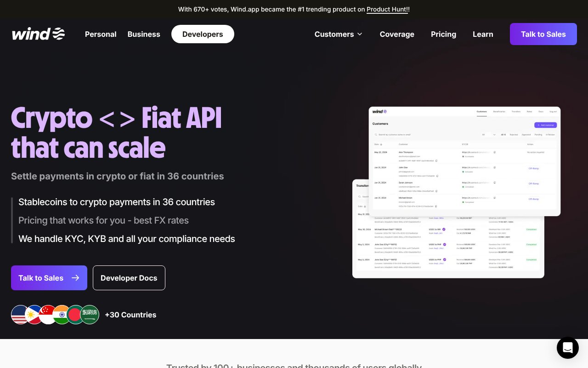Click the Customers dashboard preview image

click(x=464, y=161)
